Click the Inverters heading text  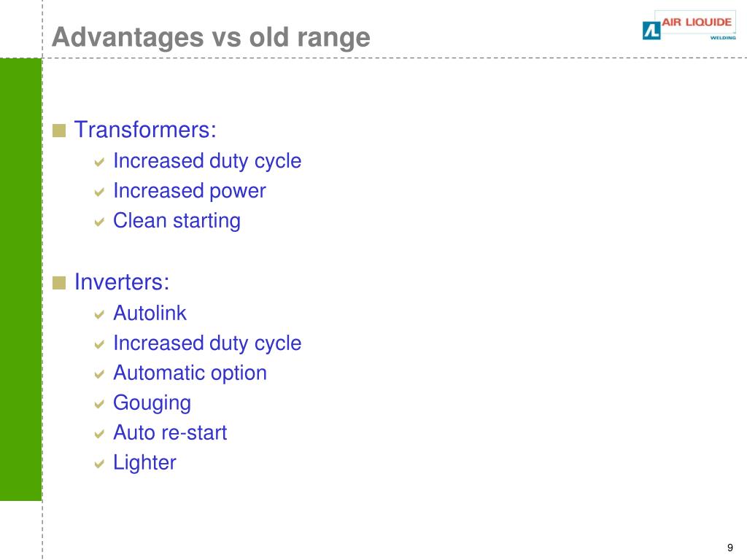click(x=122, y=282)
